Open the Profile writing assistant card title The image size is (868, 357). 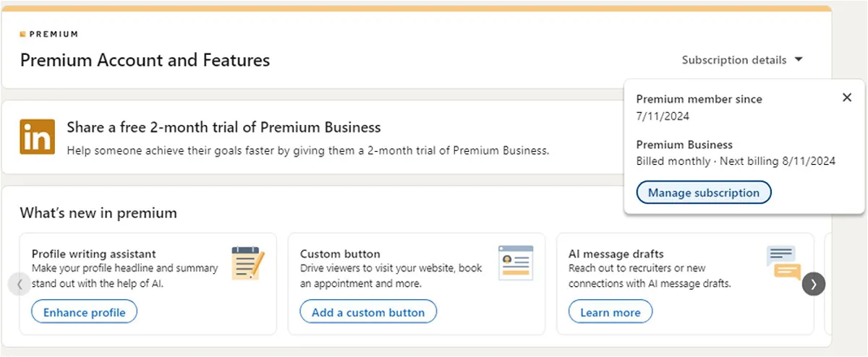(94, 254)
